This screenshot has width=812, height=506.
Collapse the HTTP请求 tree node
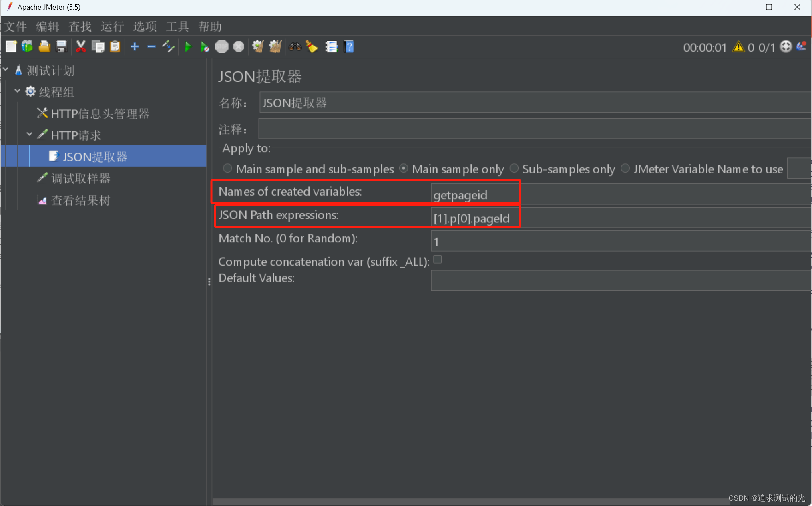coord(29,135)
